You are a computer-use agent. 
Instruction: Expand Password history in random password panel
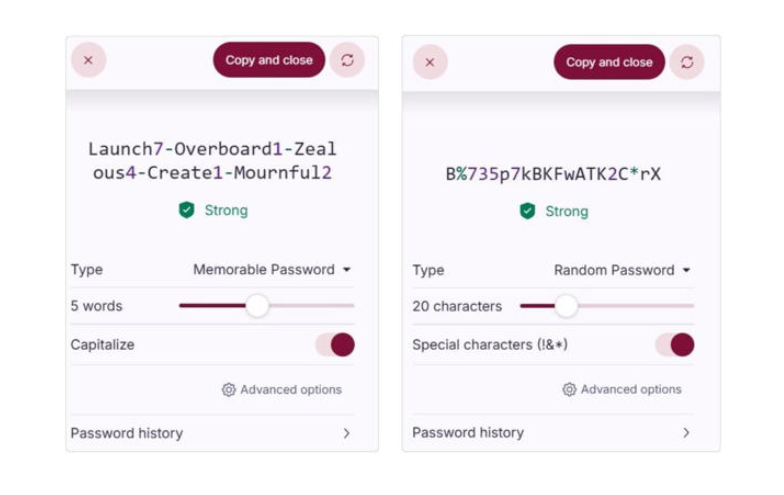point(552,432)
